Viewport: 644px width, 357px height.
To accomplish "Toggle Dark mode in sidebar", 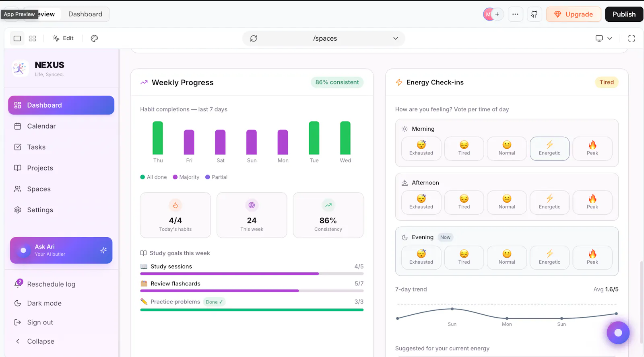I will click(x=61, y=303).
